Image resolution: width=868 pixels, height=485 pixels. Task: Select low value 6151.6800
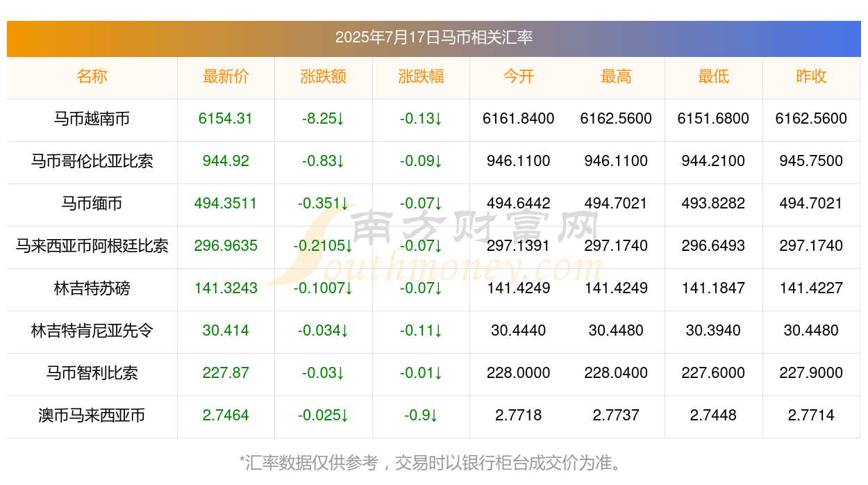[x=713, y=119]
